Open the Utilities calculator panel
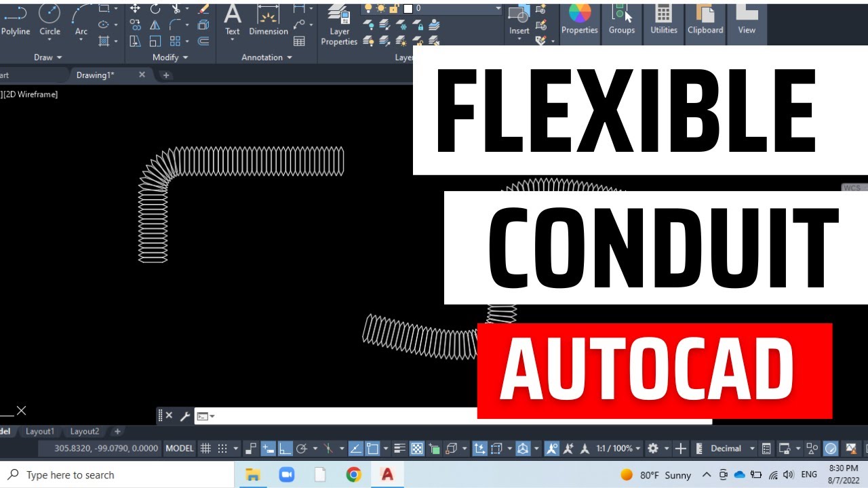This screenshot has width=868, height=488. 664,18
